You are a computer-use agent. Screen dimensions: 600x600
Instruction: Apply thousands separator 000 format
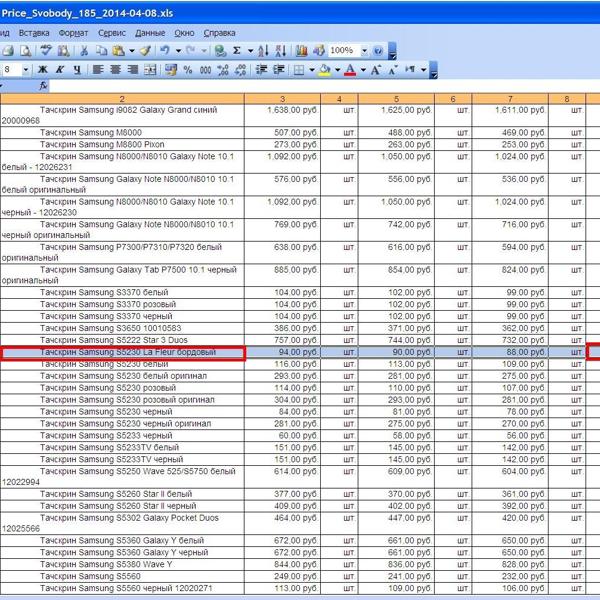click(x=205, y=70)
